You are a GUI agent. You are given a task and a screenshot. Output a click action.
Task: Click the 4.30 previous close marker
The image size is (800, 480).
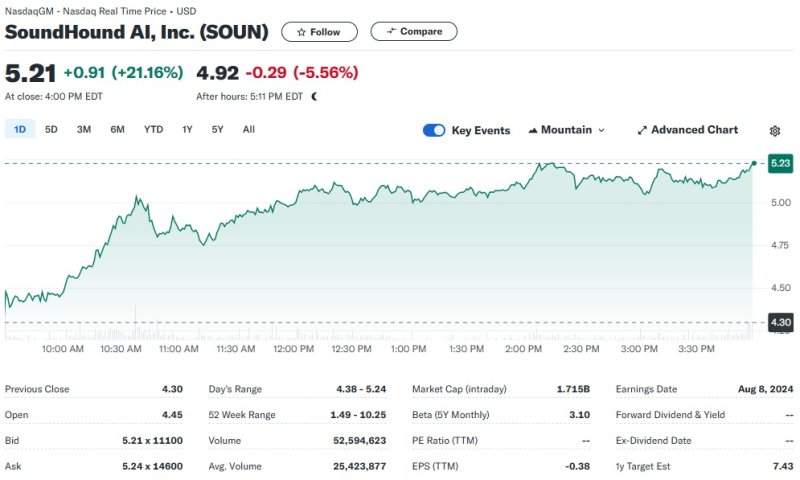(780, 322)
